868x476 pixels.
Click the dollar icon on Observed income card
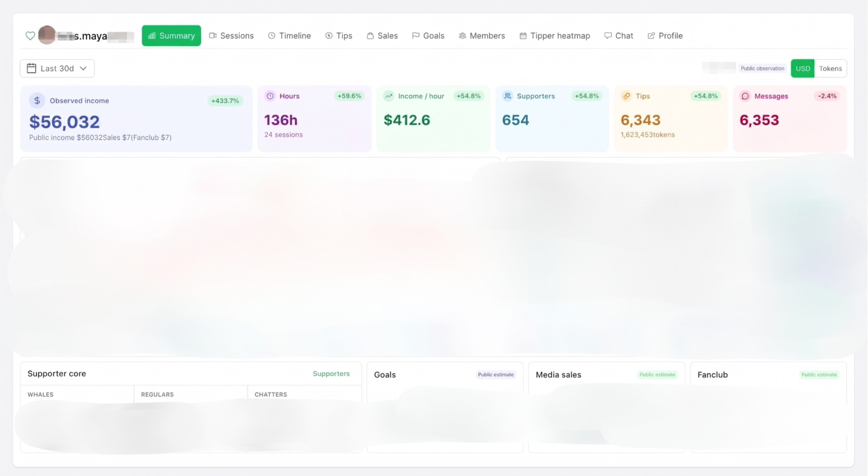point(37,100)
